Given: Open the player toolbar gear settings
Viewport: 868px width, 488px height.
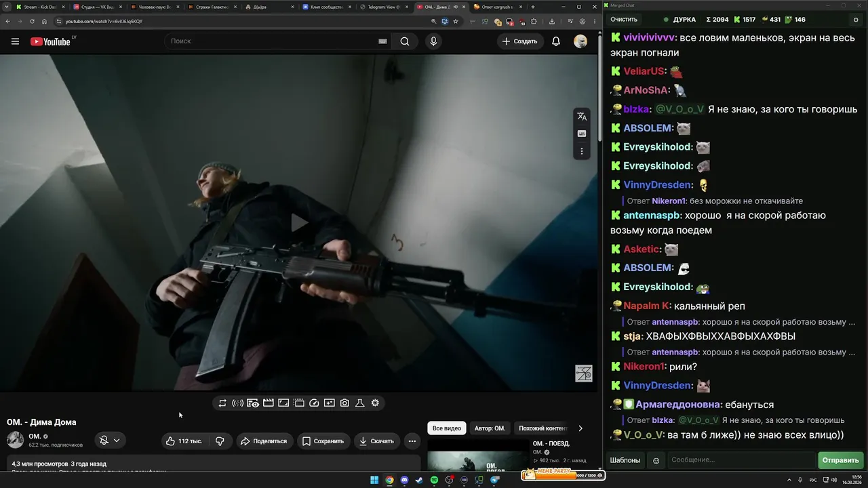Looking at the screenshot, I should click(x=375, y=403).
